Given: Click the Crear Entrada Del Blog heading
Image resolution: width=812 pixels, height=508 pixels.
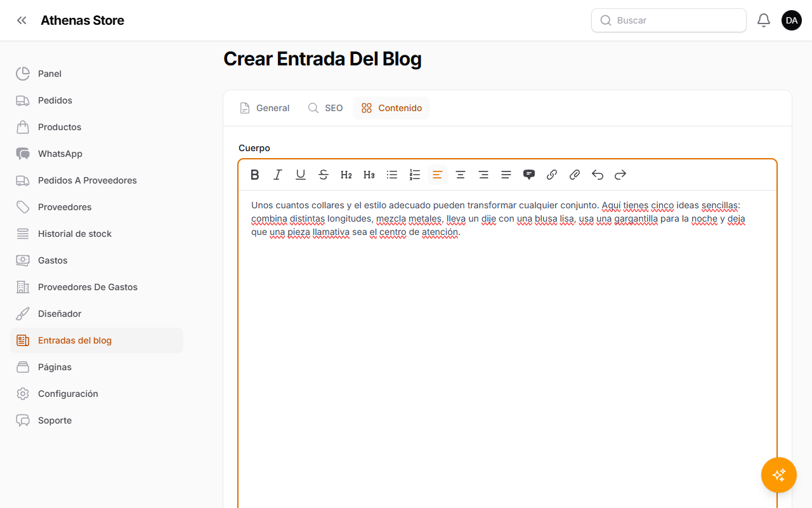Looking at the screenshot, I should tap(322, 59).
